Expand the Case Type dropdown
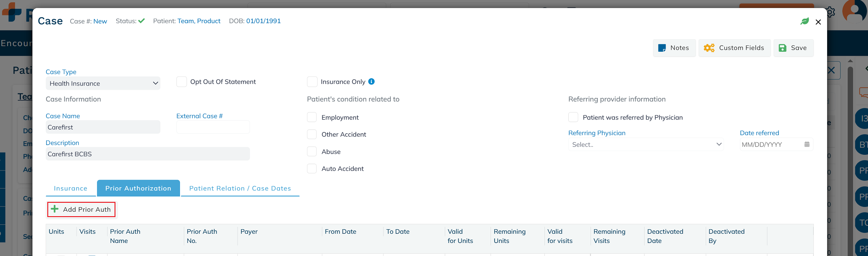Image resolution: width=868 pixels, height=256 pixels. click(x=103, y=83)
